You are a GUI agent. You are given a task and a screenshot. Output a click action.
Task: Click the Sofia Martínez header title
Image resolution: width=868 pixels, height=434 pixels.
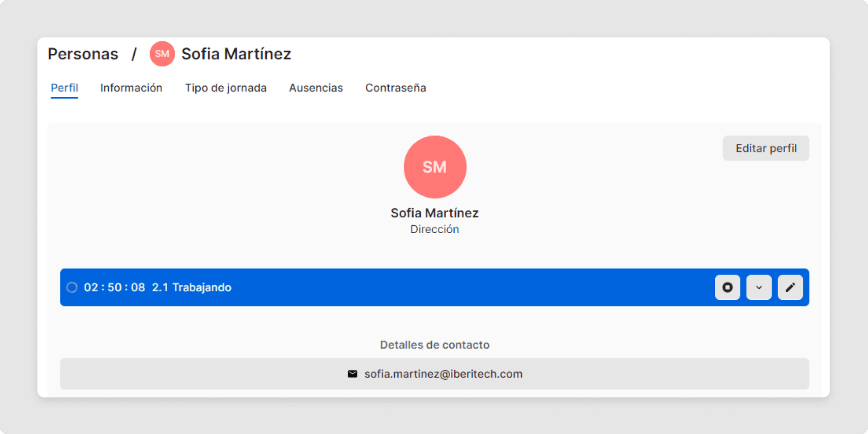point(236,54)
